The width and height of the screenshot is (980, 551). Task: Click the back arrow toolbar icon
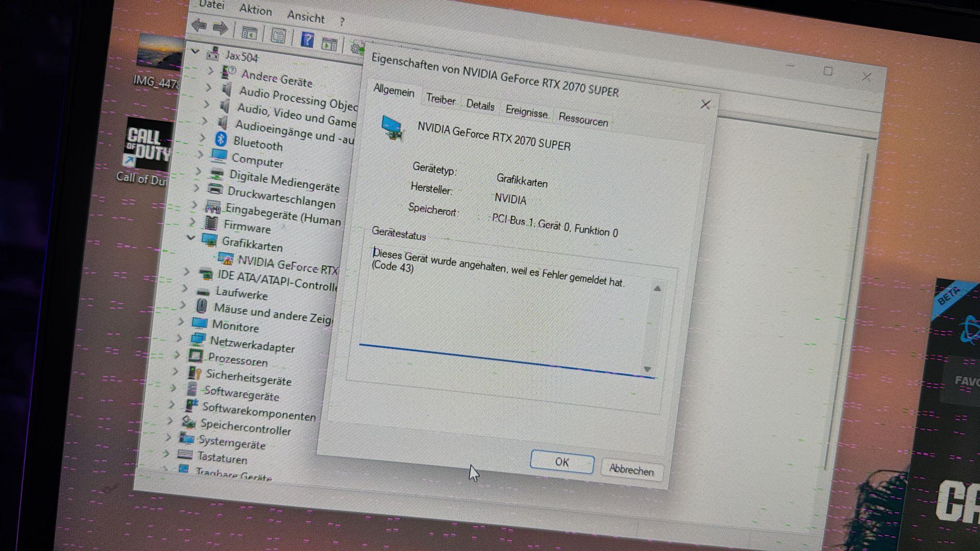pyautogui.click(x=199, y=26)
